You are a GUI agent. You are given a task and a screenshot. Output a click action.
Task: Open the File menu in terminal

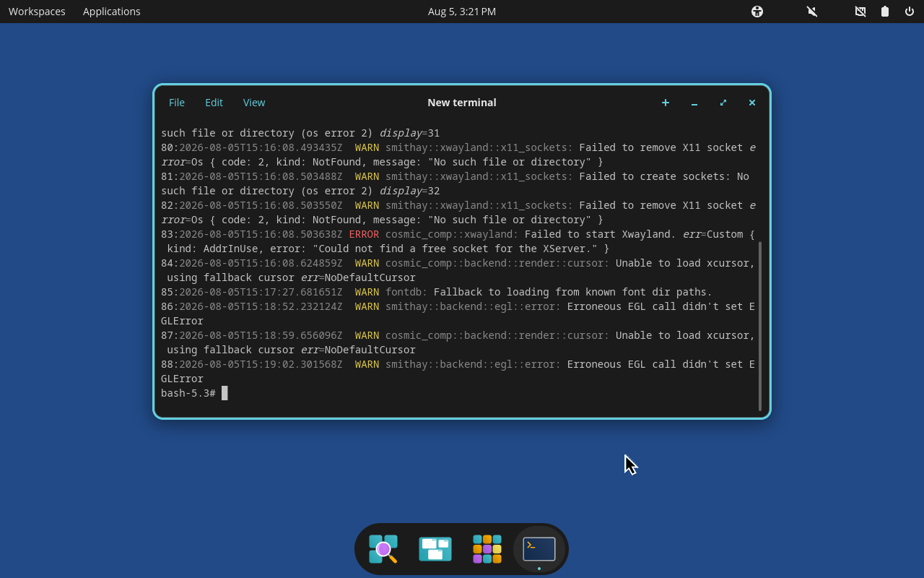pos(177,103)
